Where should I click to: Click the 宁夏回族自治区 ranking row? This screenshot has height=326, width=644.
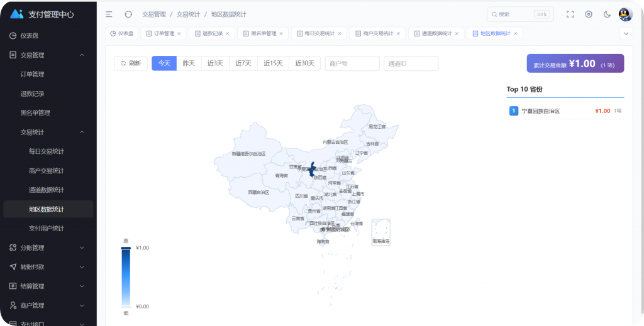(565, 111)
